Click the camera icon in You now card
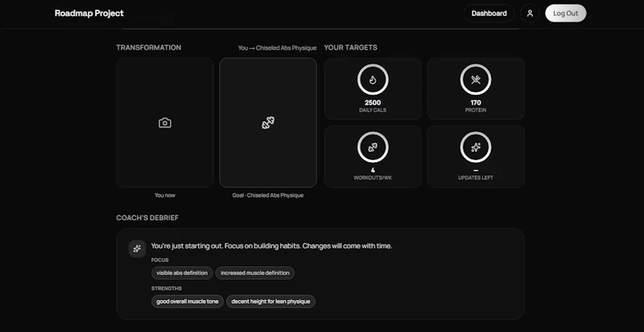This screenshot has width=644, height=332. click(x=165, y=123)
